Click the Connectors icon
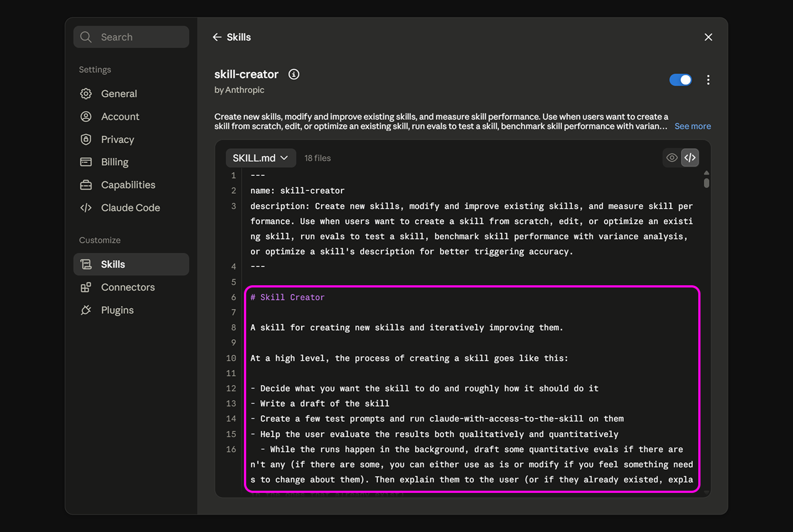 tap(86, 287)
